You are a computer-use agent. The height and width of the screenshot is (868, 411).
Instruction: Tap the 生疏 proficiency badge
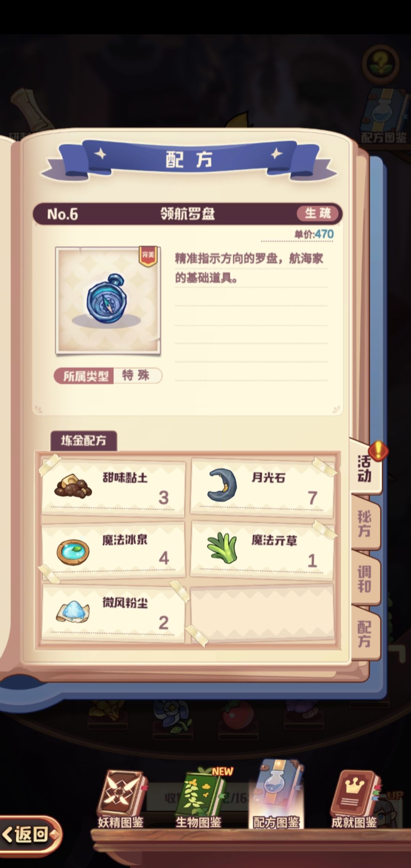pos(318,213)
